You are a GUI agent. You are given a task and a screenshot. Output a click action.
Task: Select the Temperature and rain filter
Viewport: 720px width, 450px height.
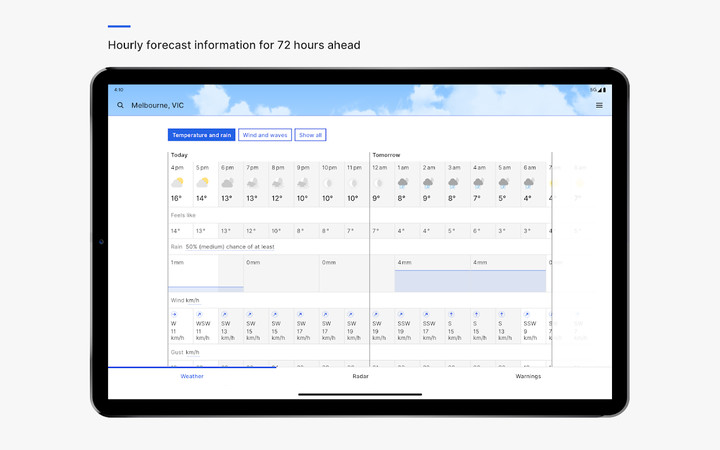(x=202, y=135)
